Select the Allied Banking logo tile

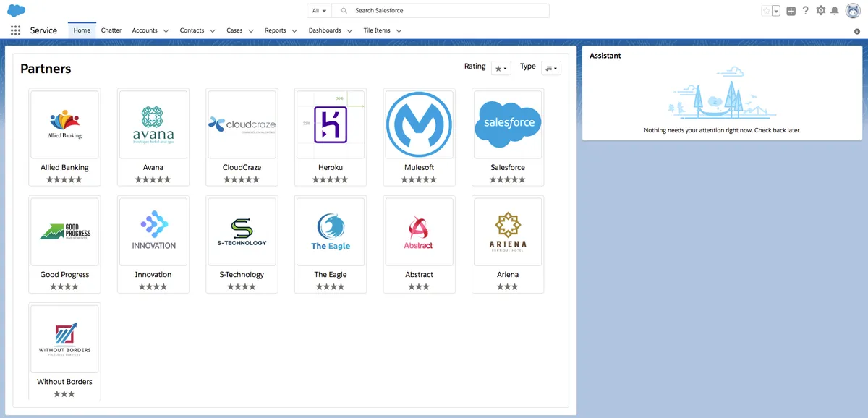click(x=65, y=124)
